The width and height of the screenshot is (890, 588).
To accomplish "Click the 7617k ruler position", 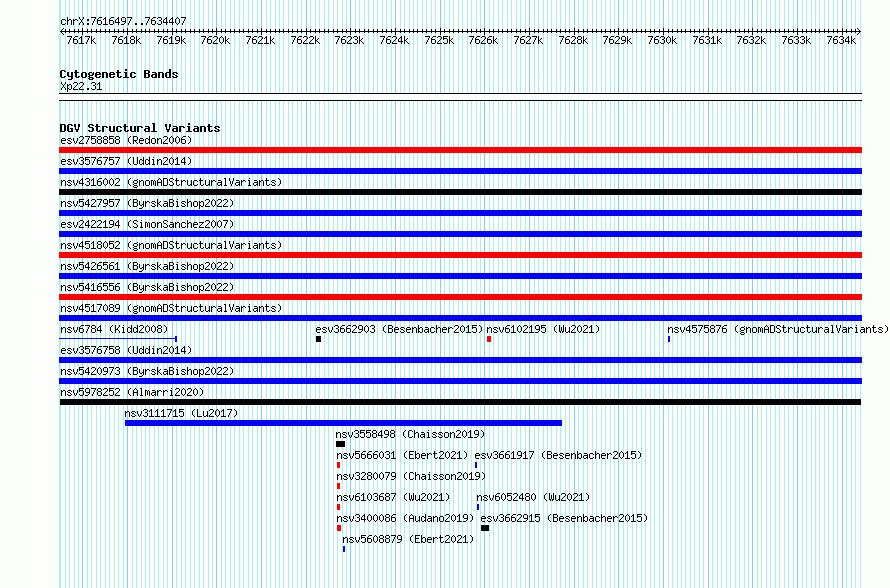I will click(81, 40).
